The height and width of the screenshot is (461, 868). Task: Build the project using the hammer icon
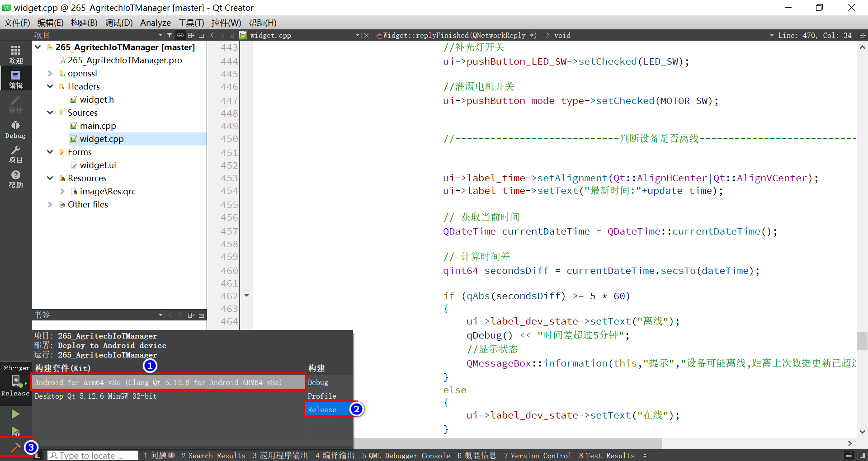tap(15, 447)
